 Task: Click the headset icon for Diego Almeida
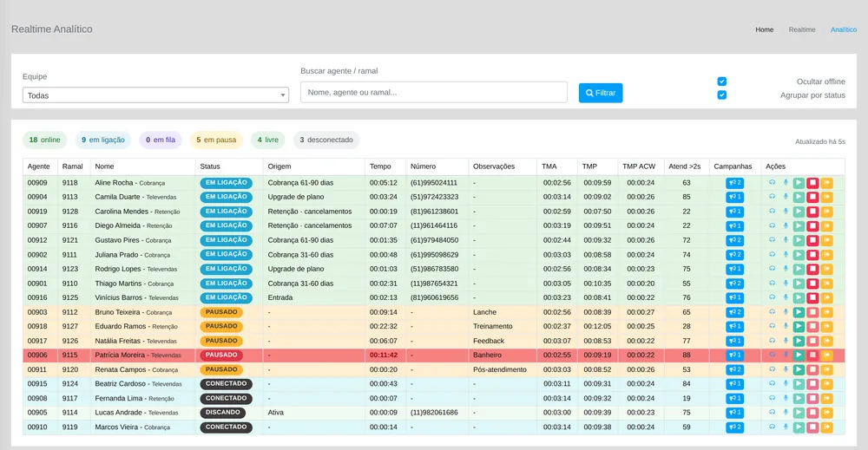tap(772, 225)
